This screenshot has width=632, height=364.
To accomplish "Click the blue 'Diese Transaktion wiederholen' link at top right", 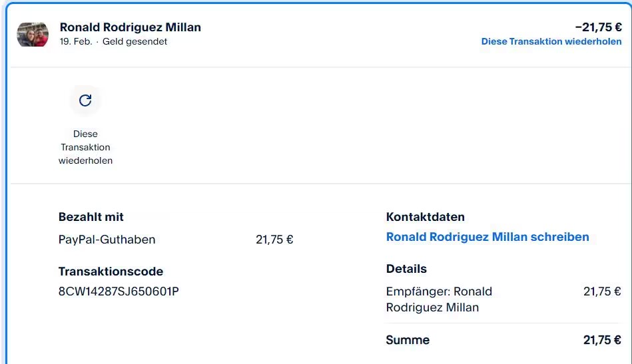I will click(551, 41).
